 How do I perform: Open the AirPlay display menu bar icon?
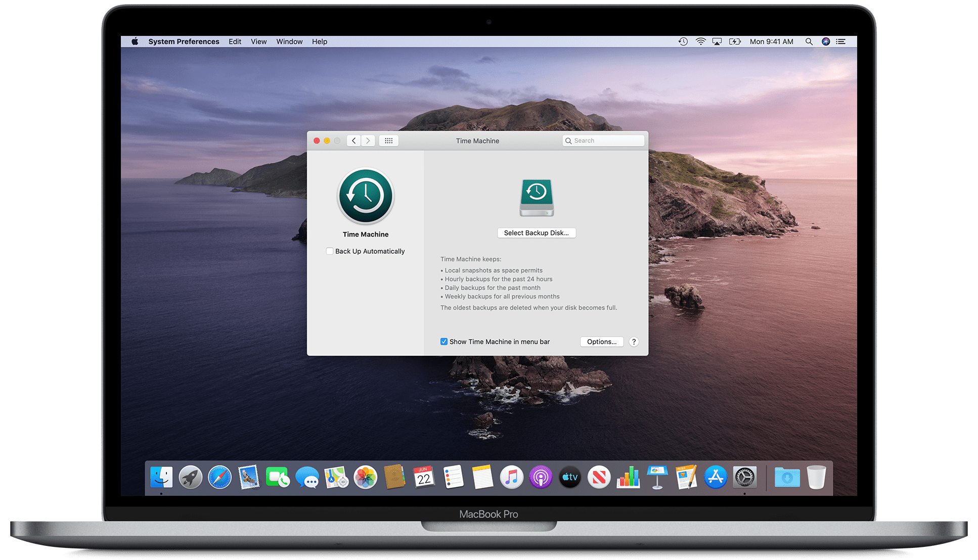pos(717,41)
